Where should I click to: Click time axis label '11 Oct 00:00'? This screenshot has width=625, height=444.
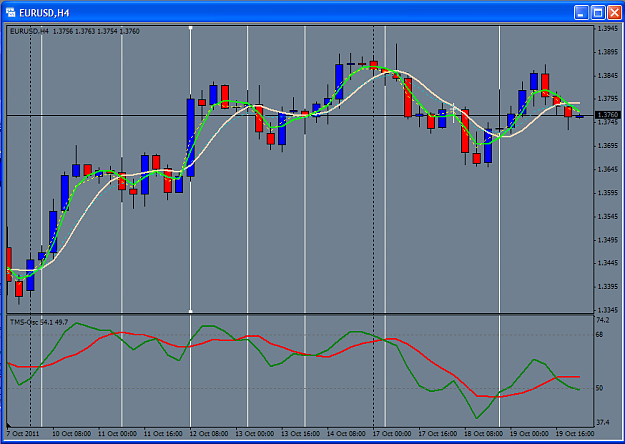tap(117, 434)
